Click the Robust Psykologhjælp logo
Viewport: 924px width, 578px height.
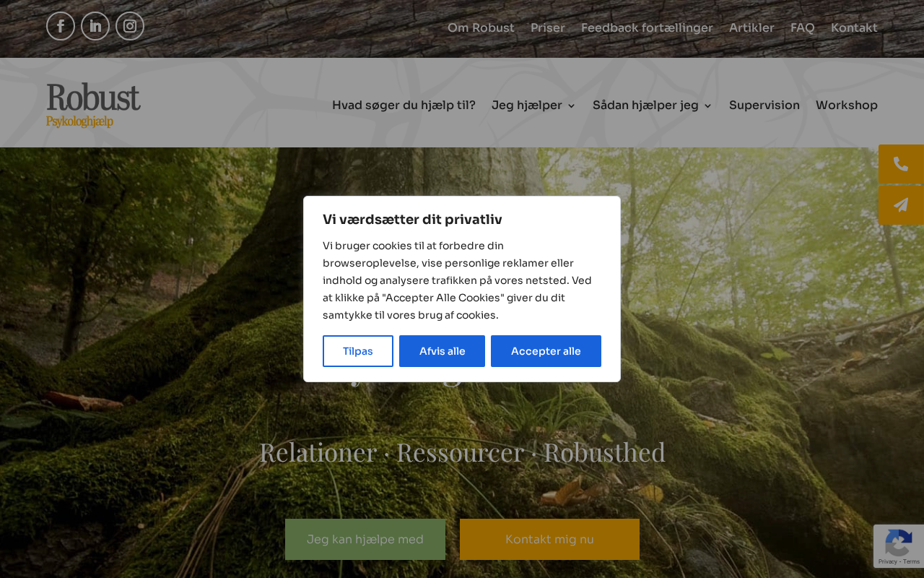point(93,105)
